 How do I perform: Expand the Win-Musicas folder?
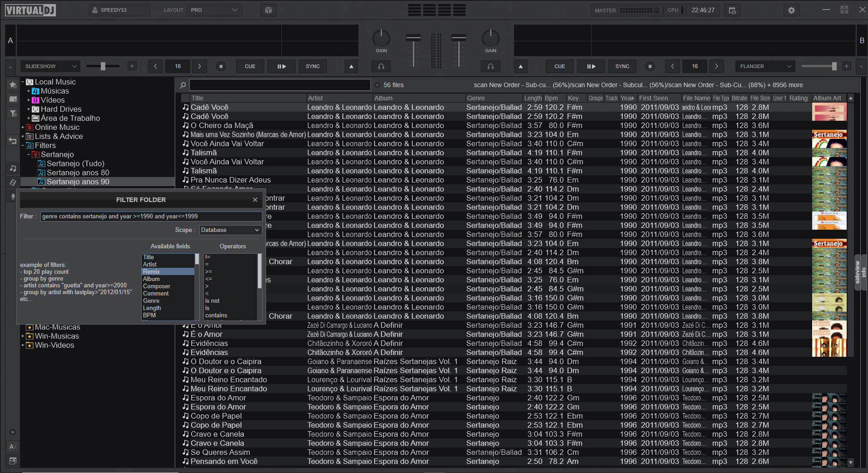[x=23, y=336]
